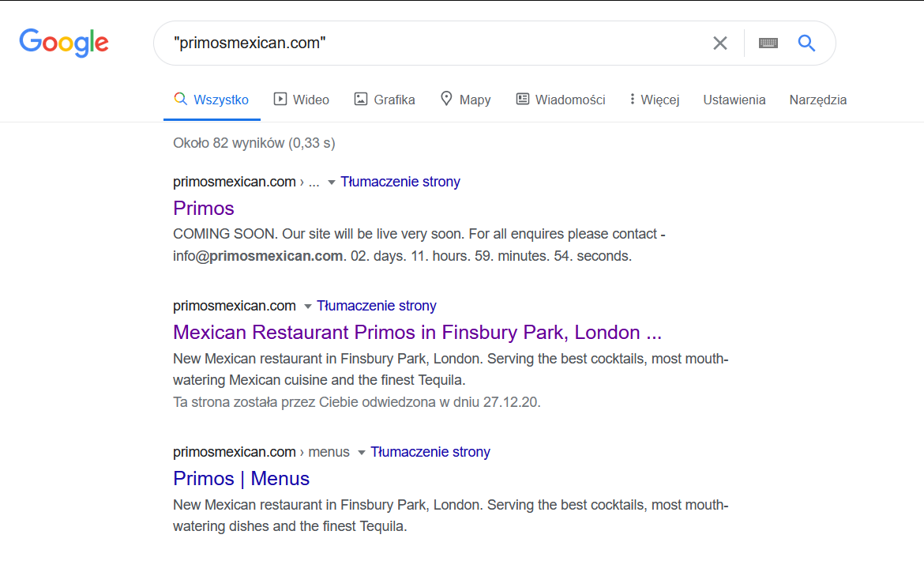Click the Około 82 wyników result count

tap(254, 143)
